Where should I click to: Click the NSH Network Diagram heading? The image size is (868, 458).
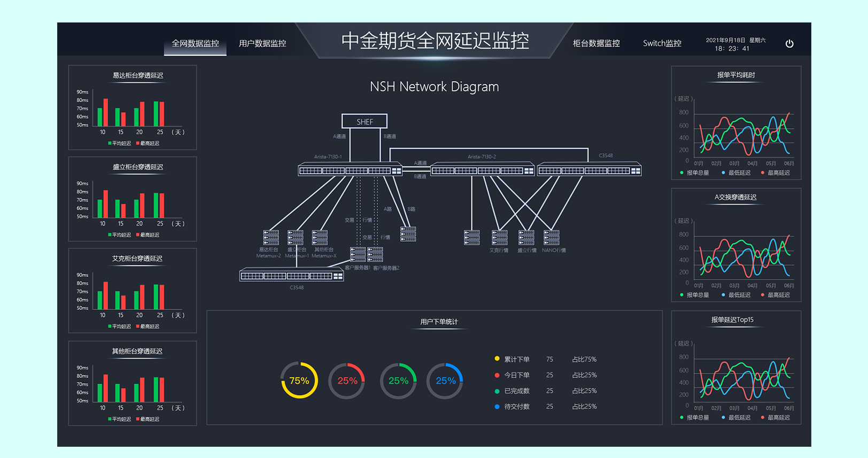tap(434, 87)
